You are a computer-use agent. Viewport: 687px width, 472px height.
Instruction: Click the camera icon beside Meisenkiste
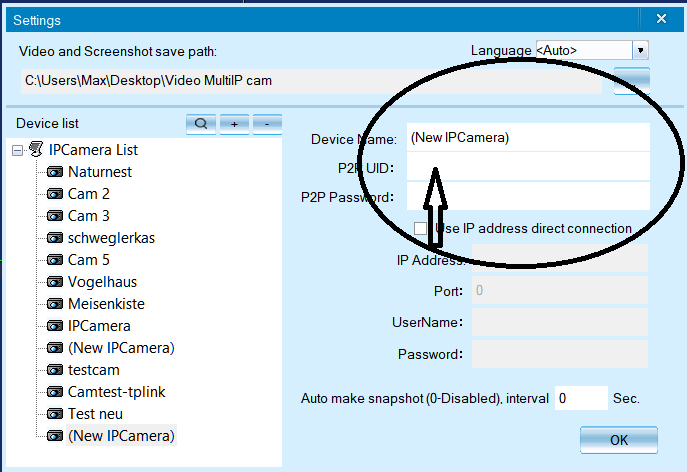point(55,304)
